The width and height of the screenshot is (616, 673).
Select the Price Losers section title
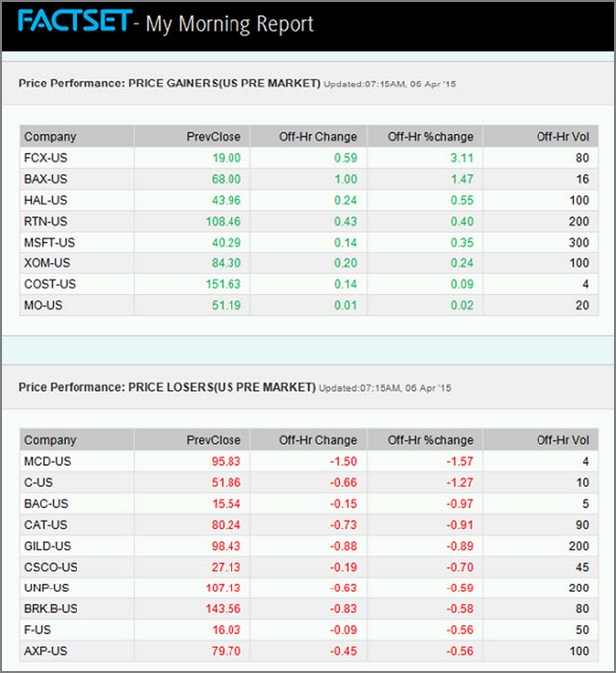(x=167, y=386)
